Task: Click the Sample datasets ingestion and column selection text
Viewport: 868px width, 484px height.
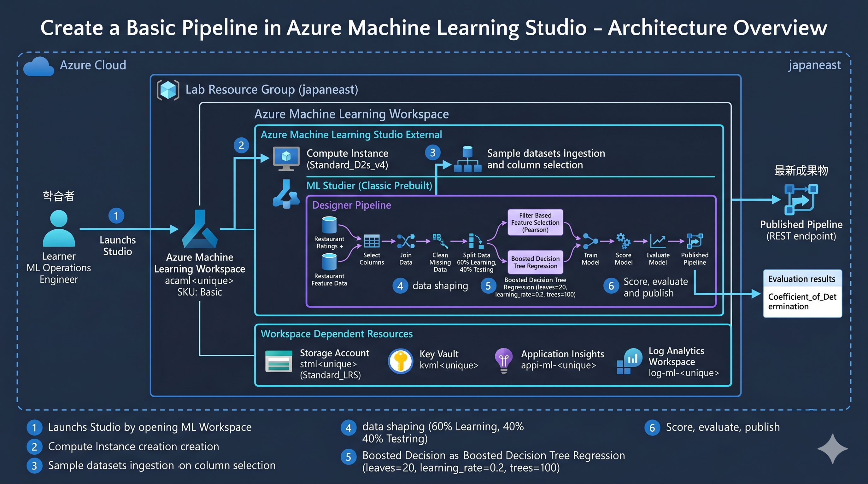Action: click(x=546, y=159)
